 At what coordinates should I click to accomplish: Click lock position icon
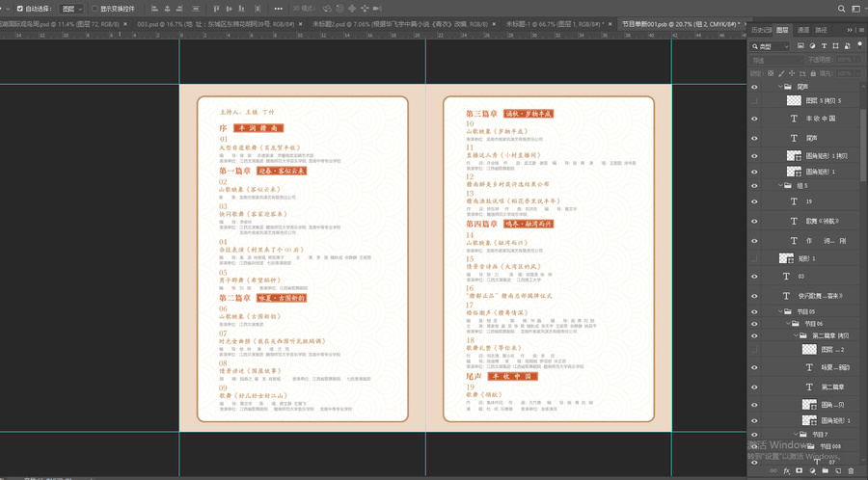pos(792,73)
